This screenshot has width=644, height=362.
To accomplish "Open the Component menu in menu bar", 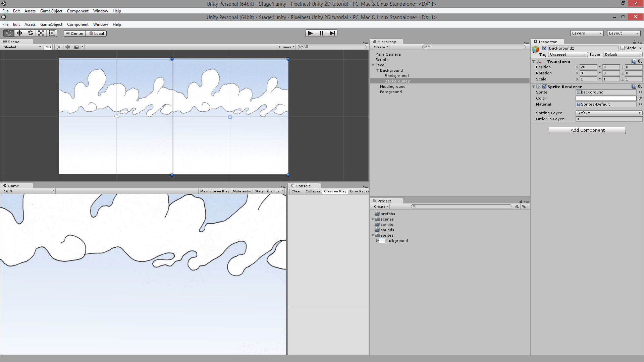I will click(x=77, y=11).
